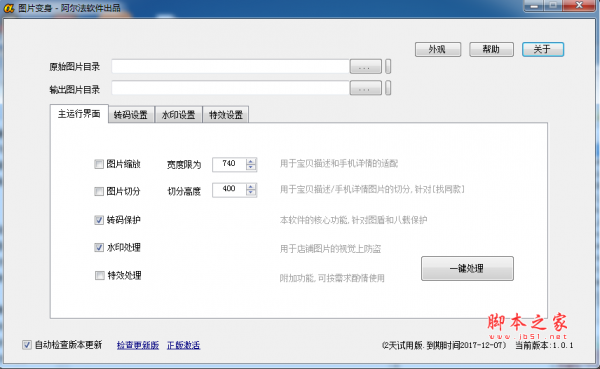Image resolution: width=600 pixels, height=369 pixels.
Task: Toggle the 自动检查版本更新 checkbox
Action: [26, 345]
